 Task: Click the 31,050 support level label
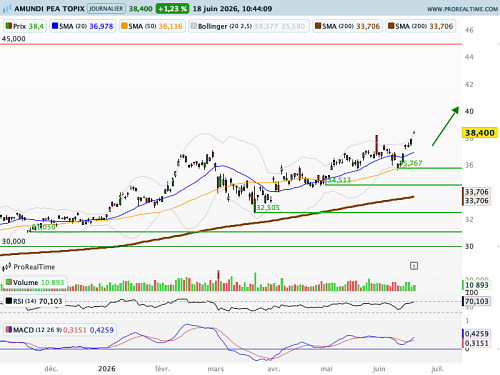pos(45,227)
